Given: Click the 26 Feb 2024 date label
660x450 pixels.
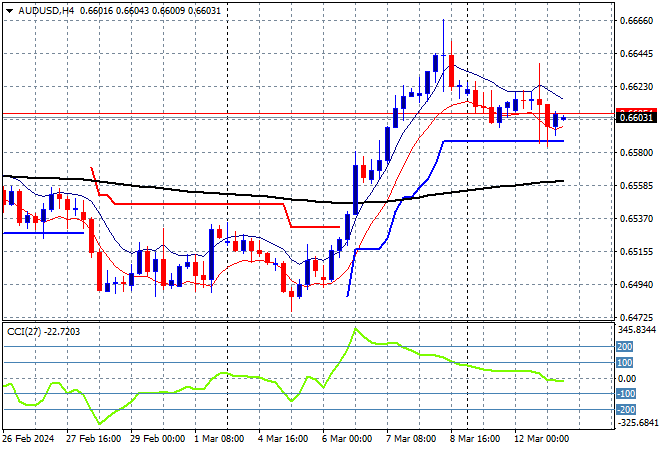Looking at the screenshot, I should pyautogui.click(x=28, y=440).
